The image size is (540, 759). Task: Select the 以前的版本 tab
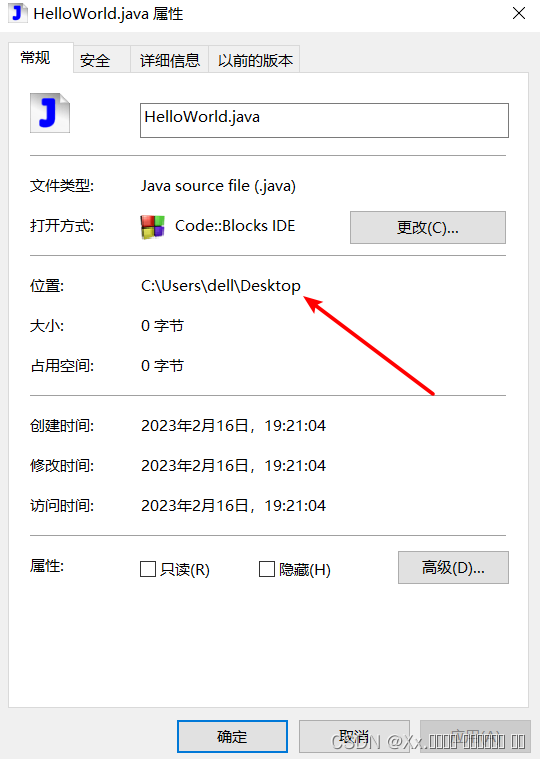pos(255,60)
